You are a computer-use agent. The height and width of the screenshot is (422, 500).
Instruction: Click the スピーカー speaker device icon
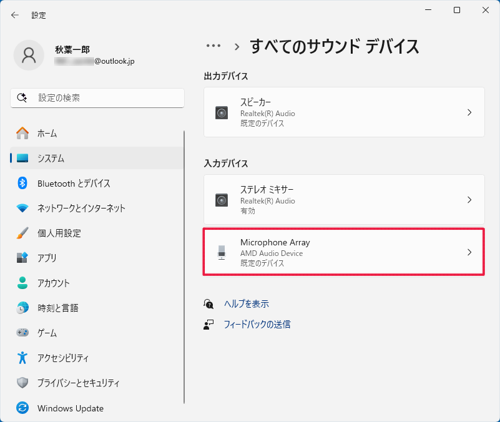[x=222, y=113]
